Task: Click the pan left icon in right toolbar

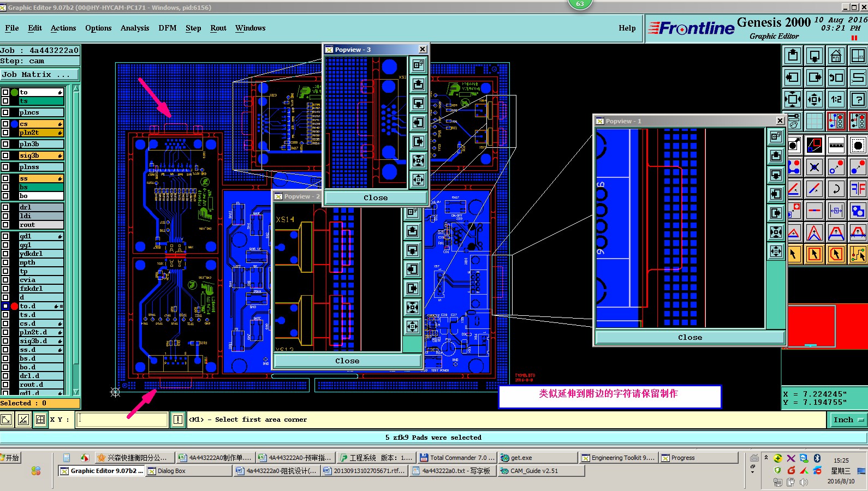Action: click(793, 77)
